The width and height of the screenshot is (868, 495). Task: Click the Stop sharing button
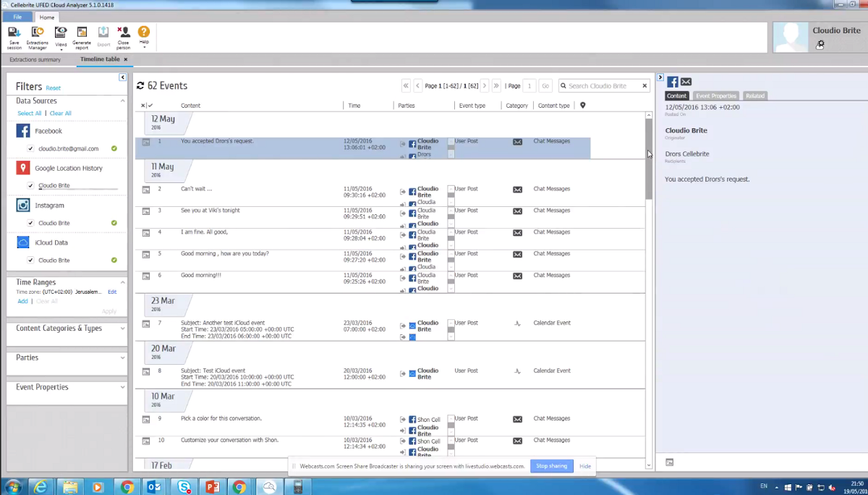pyautogui.click(x=551, y=466)
